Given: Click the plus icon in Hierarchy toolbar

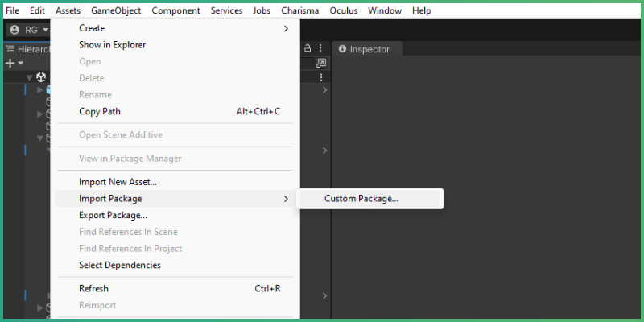Looking at the screenshot, I should (10, 63).
